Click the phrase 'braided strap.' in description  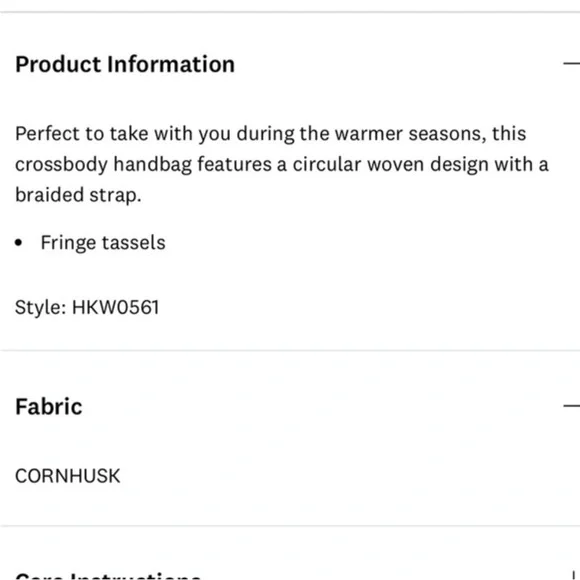[x=78, y=195]
